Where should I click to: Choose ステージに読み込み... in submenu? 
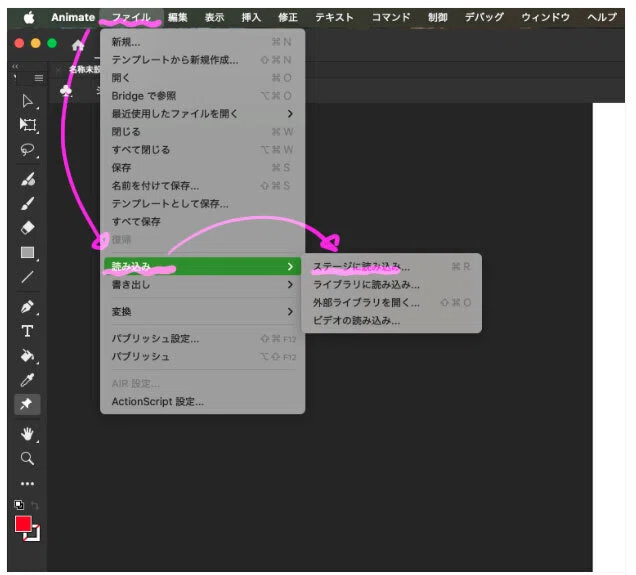[x=391, y=267]
